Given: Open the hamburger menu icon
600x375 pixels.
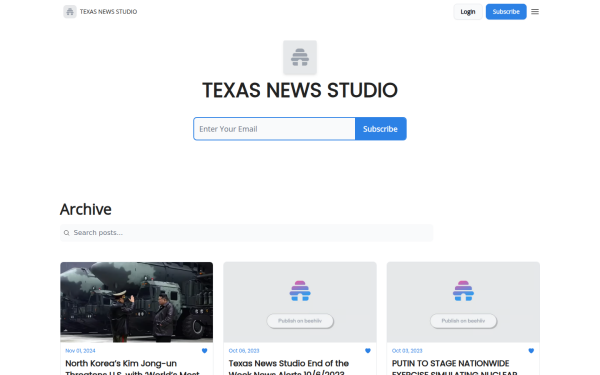Looking at the screenshot, I should tap(535, 12).
